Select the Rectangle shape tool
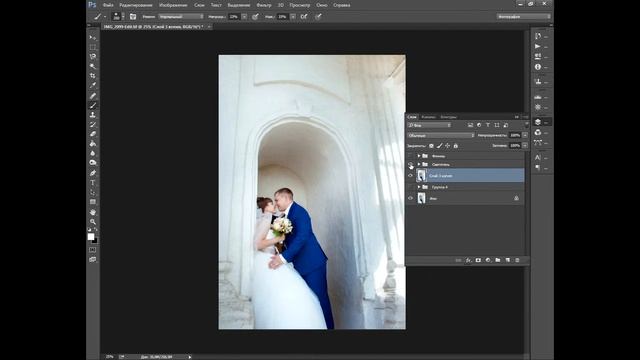This screenshot has width=640, height=360. 93,202
